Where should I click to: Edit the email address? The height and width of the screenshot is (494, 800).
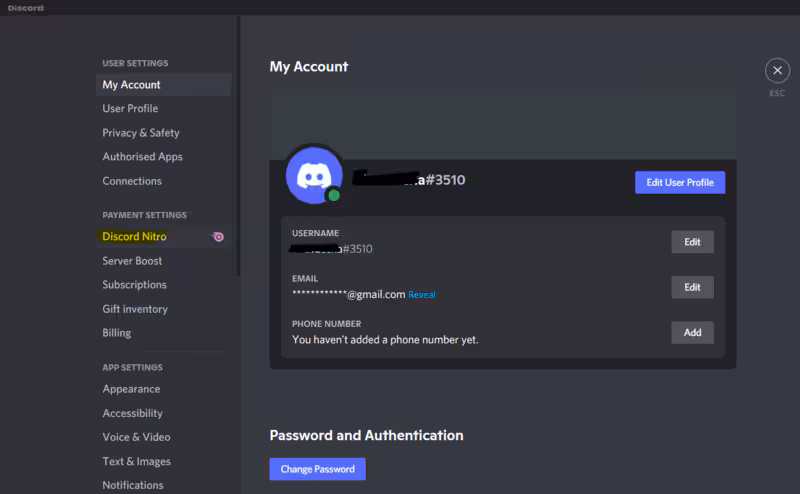(x=692, y=287)
